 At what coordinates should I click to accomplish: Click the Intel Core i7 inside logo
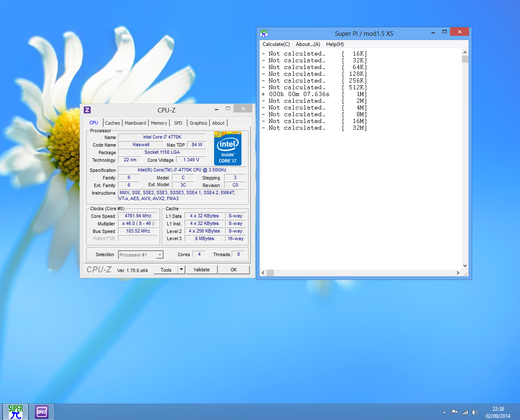click(x=228, y=148)
